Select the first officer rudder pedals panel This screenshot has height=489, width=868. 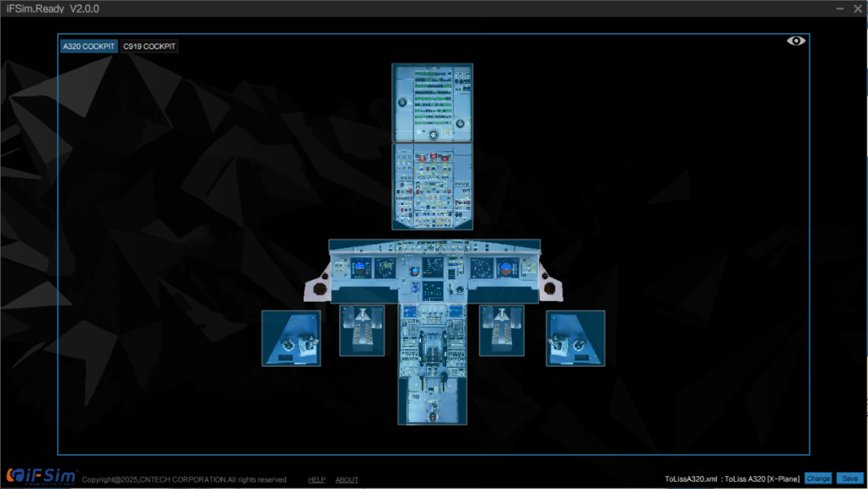[x=502, y=331]
